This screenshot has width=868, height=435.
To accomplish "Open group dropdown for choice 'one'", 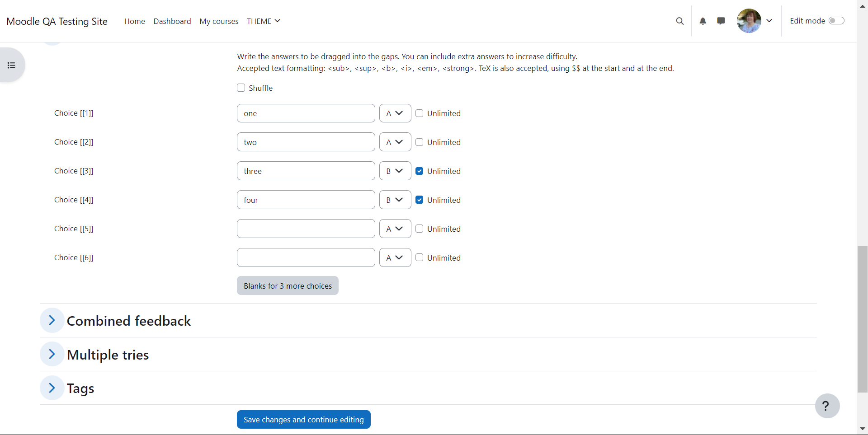I will point(395,113).
